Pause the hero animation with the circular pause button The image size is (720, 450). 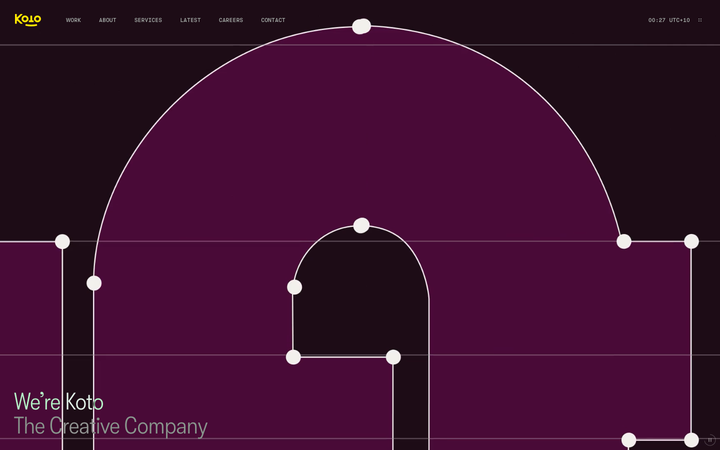[709, 440]
